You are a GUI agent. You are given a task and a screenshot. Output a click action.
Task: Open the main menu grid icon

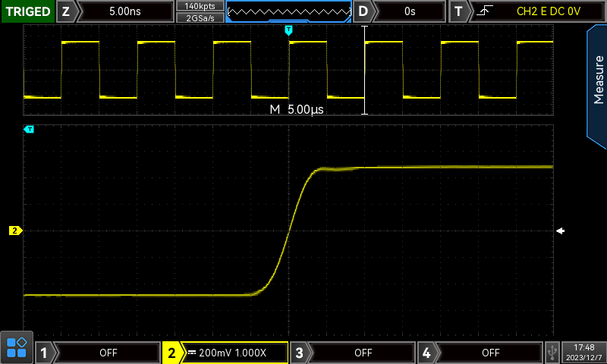click(17, 347)
